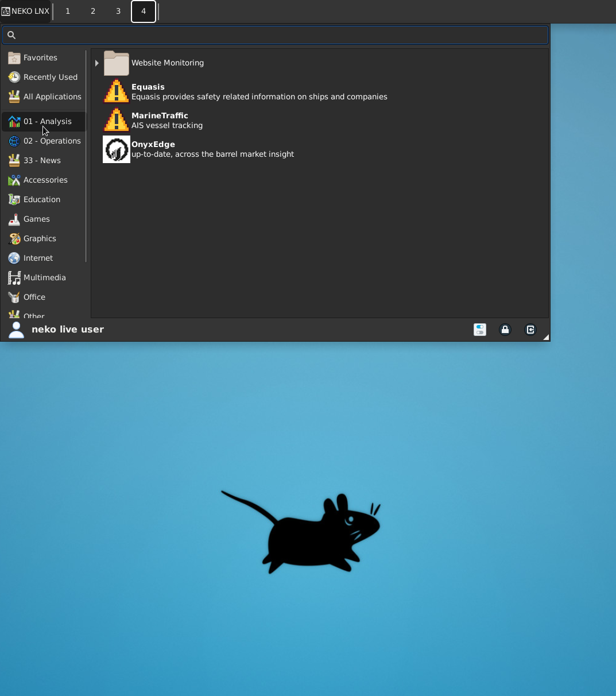Click the Office supplies icon

click(x=14, y=297)
